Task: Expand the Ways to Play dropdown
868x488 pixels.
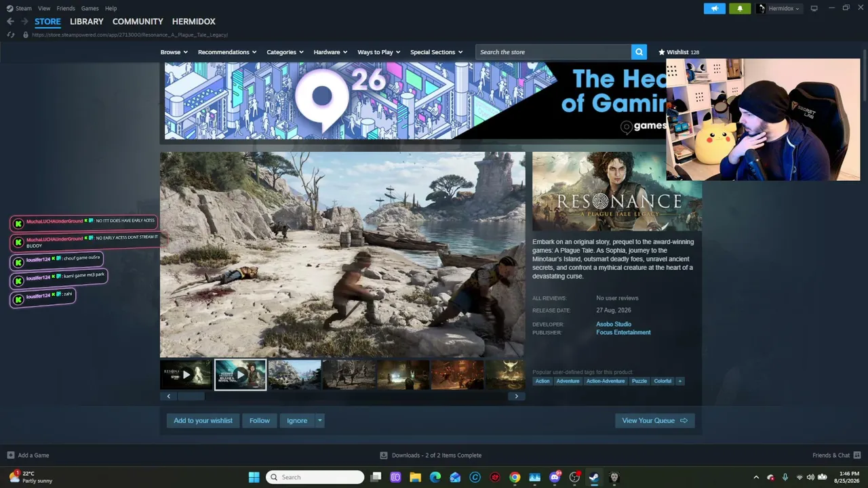Action: (x=379, y=52)
